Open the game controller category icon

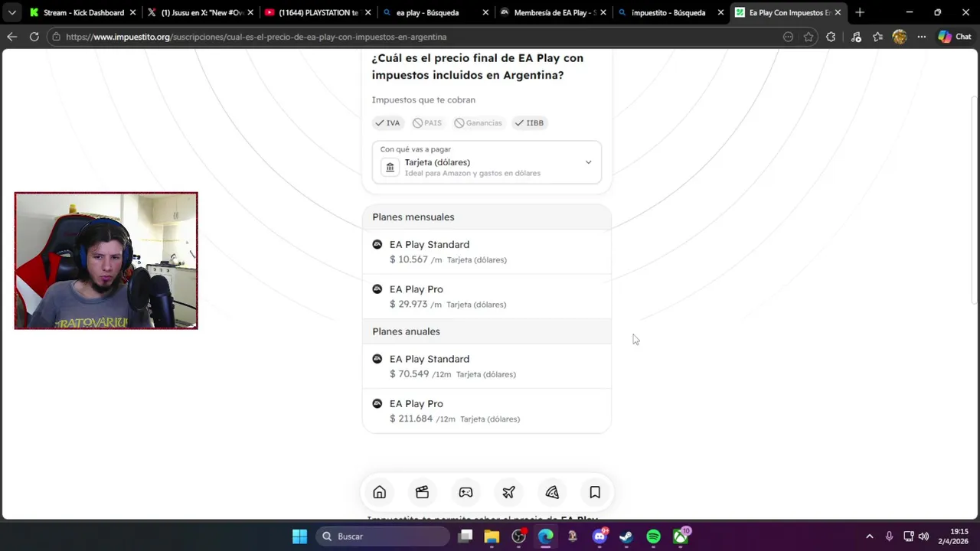pyautogui.click(x=465, y=492)
